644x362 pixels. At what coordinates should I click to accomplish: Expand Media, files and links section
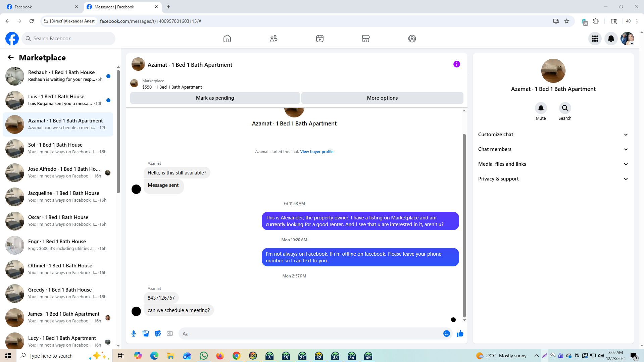(x=553, y=164)
